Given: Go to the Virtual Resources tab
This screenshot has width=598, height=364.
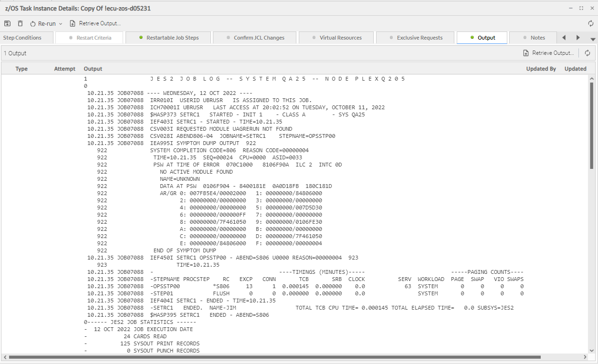Looking at the screenshot, I should (x=336, y=38).
